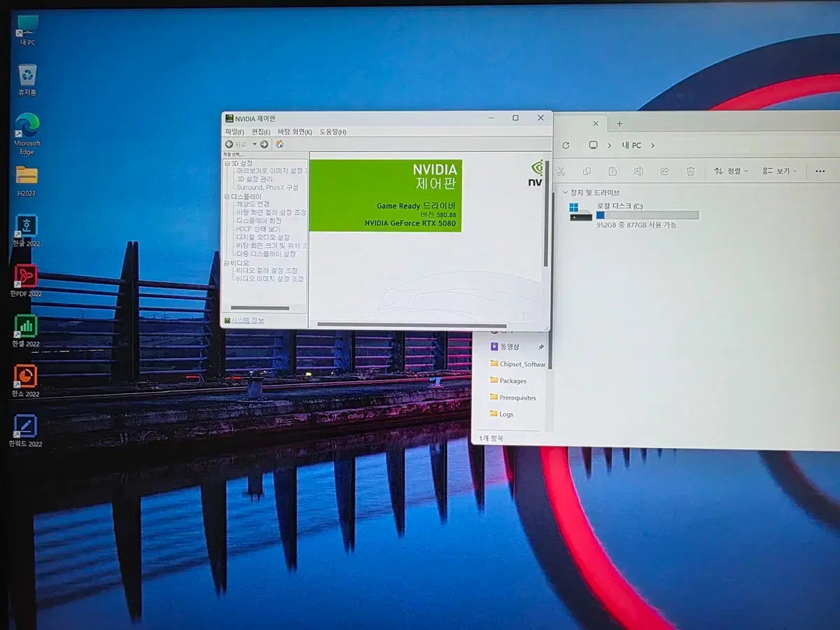Image resolution: width=840 pixels, height=630 pixels.
Task: Select 다중 디스플레이 설정 item
Action: tap(266, 254)
